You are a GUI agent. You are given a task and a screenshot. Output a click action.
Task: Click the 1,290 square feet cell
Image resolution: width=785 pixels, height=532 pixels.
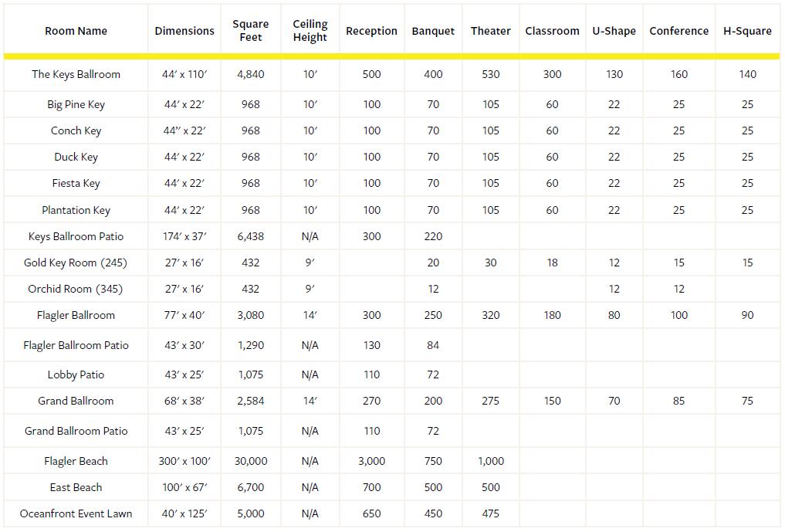250,345
